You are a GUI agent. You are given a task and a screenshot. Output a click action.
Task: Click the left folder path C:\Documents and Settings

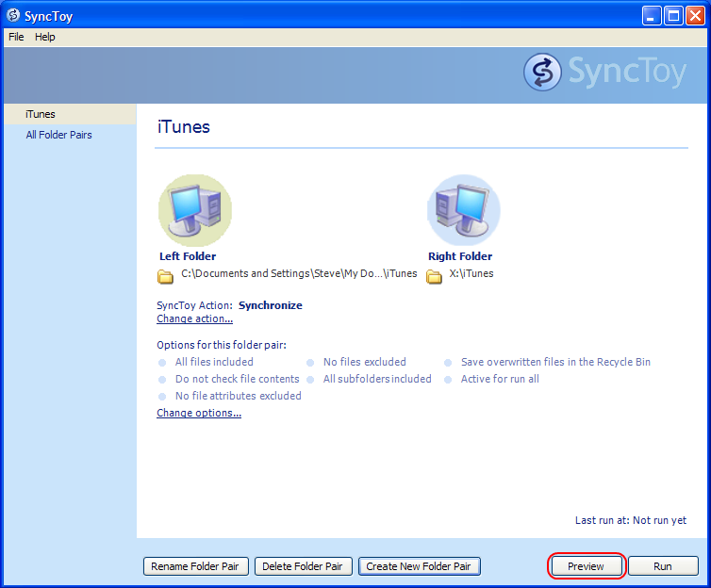(299, 273)
